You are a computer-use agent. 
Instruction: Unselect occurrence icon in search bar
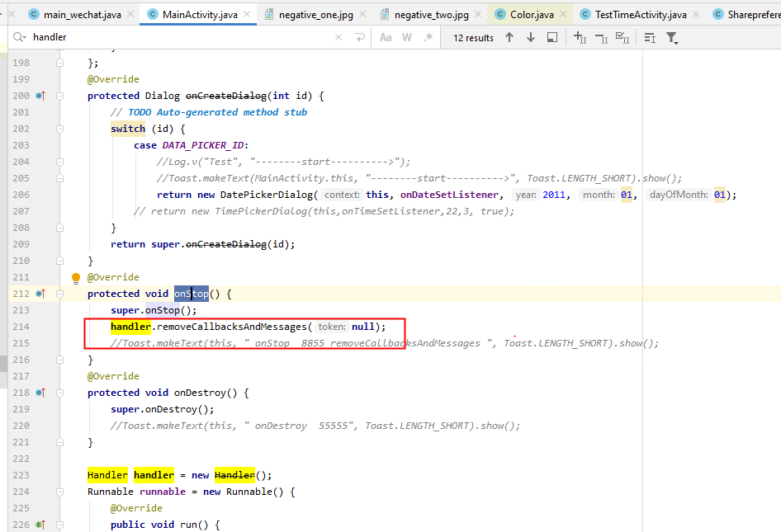(x=601, y=37)
